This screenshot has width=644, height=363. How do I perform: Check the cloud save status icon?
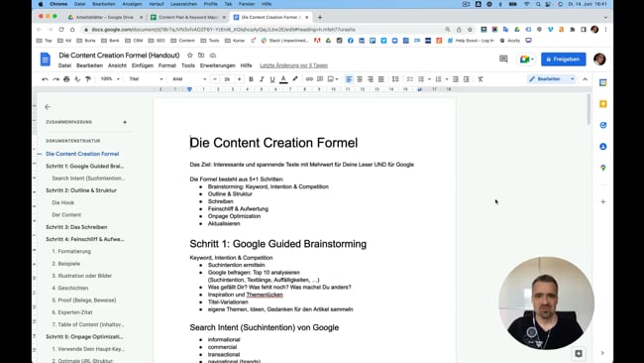(x=213, y=56)
